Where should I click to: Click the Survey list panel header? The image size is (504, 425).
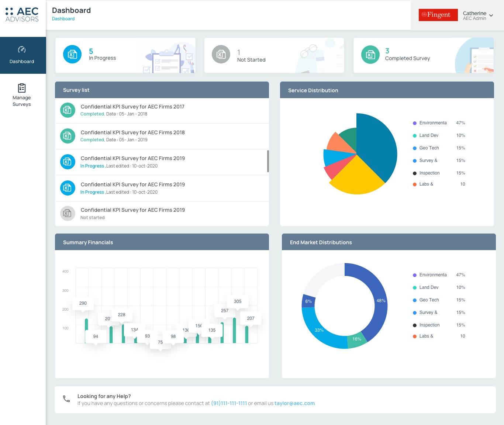point(162,90)
